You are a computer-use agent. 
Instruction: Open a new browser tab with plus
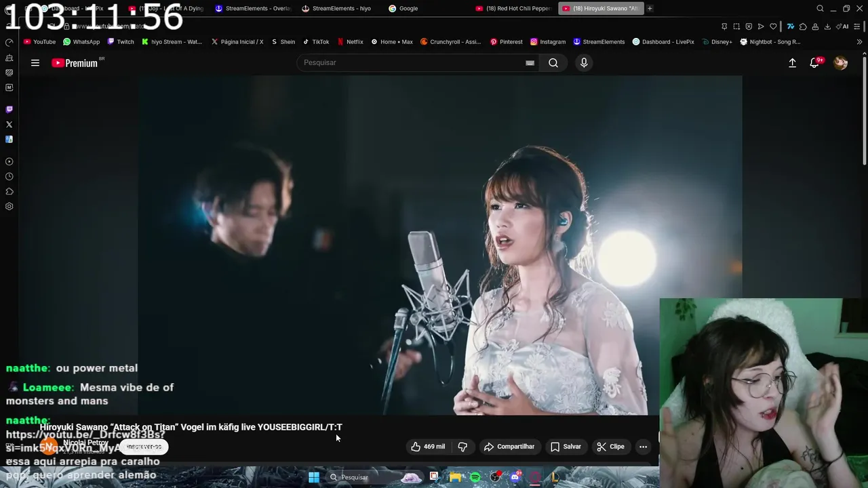[x=650, y=8]
